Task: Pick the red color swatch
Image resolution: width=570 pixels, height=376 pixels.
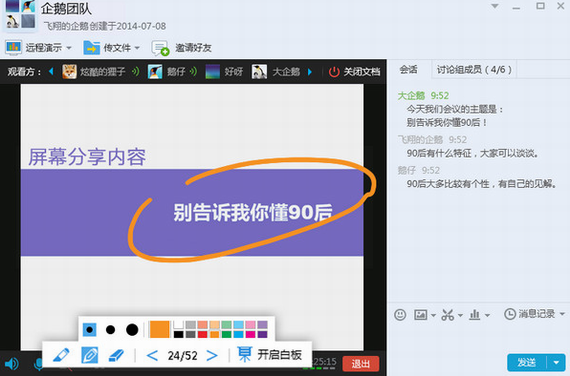Action: coord(202,334)
